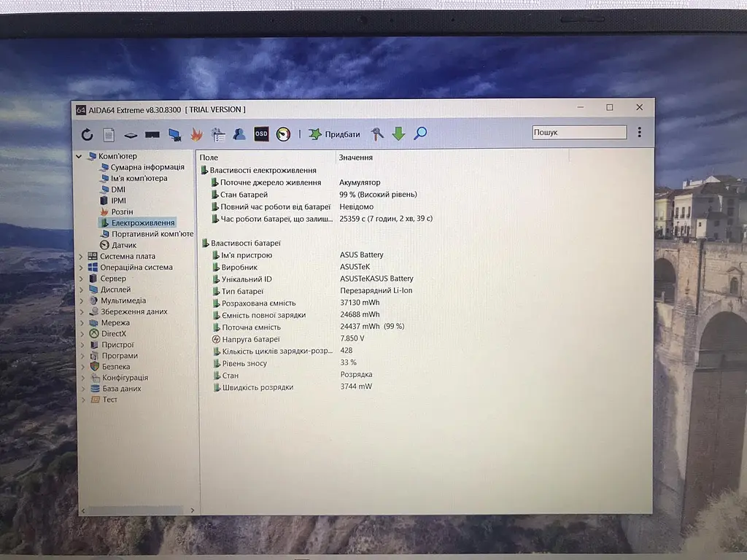The image size is (747, 560).
Task: Expand the Дисплей node
Action: pyautogui.click(x=81, y=289)
